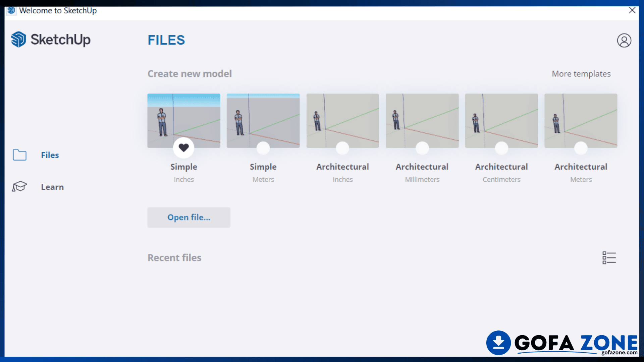Click the 'Centimeters' unit label

click(x=501, y=179)
